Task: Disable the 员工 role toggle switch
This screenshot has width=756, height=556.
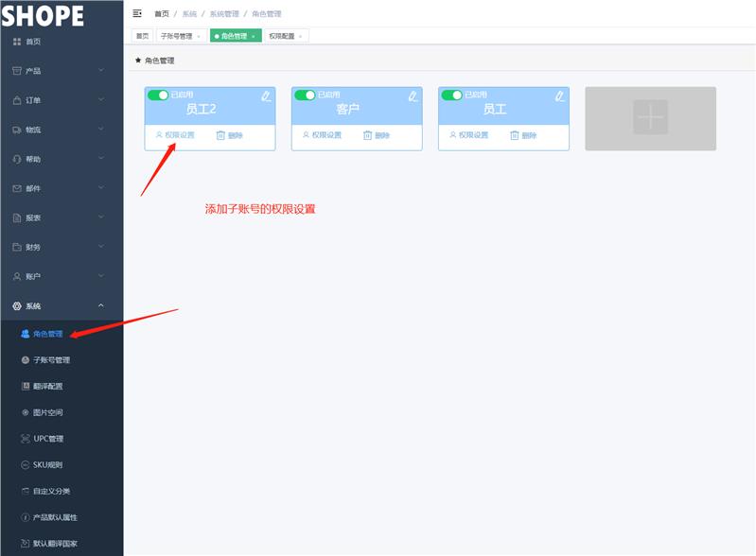Action: [451, 95]
